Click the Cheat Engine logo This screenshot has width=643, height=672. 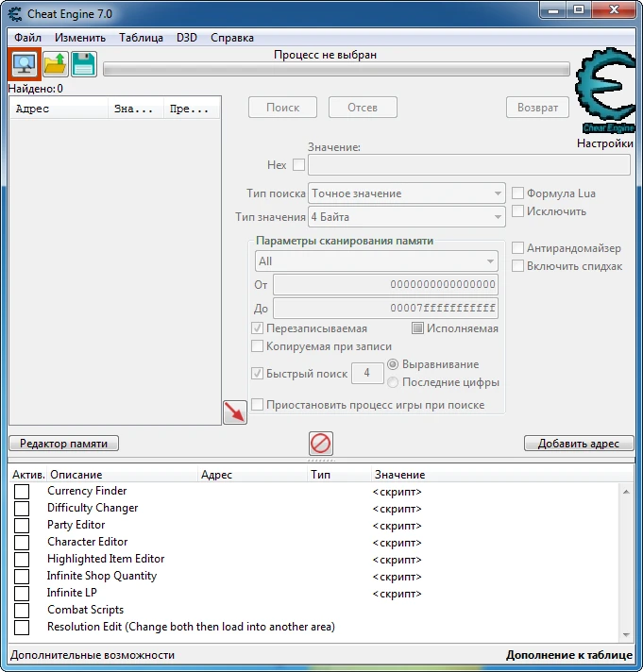pyautogui.click(x=605, y=91)
